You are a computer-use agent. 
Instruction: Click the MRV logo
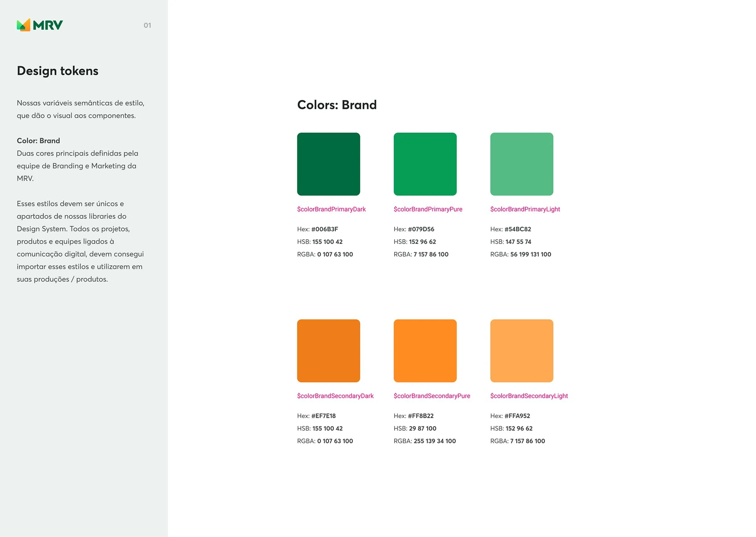coord(39,25)
